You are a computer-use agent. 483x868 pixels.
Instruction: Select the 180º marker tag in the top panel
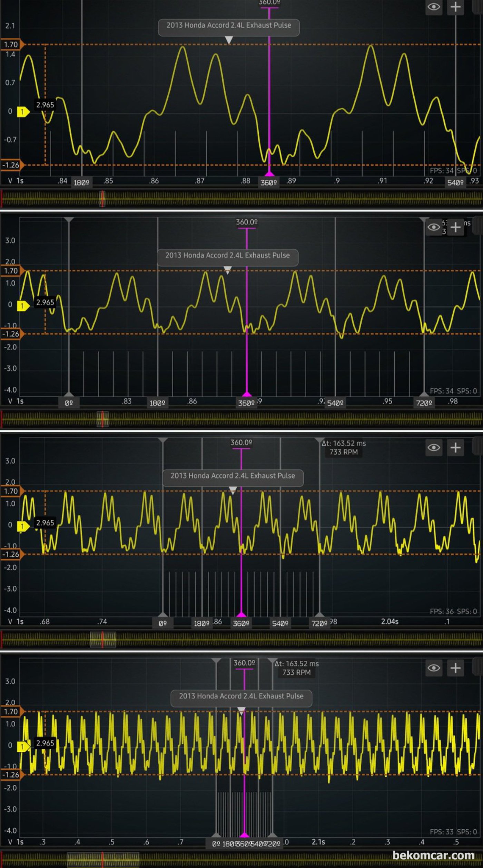pos(81,183)
